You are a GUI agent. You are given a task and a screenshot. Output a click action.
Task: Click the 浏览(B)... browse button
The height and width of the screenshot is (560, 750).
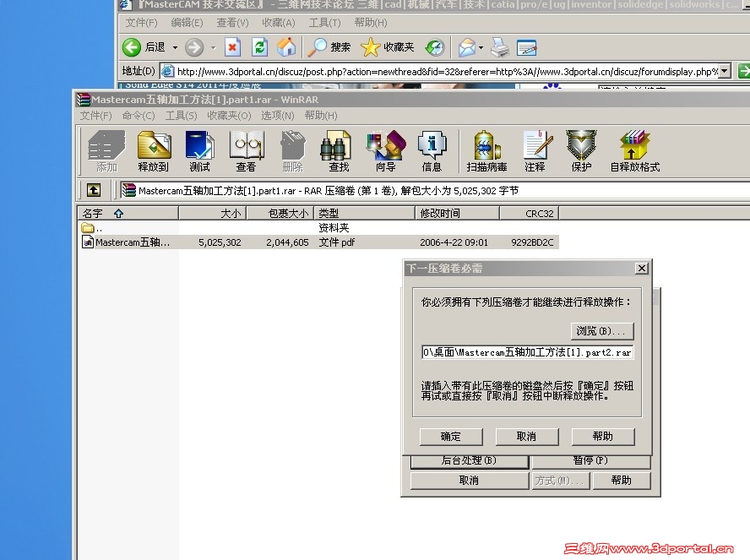click(x=602, y=330)
